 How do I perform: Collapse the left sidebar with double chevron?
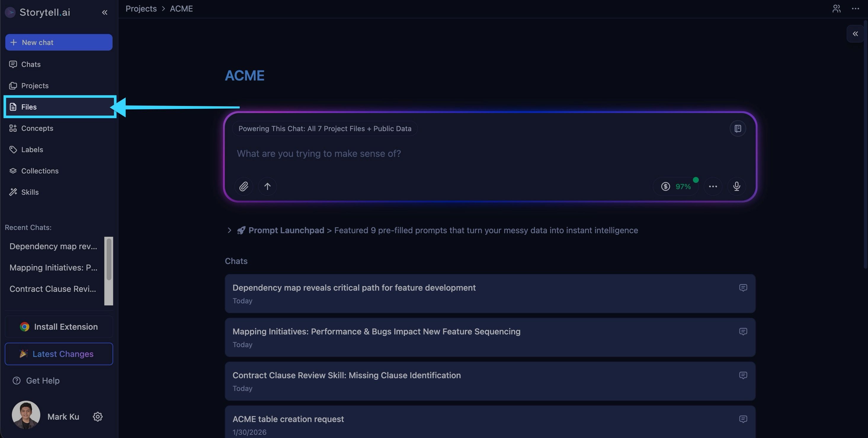click(105, 12)
